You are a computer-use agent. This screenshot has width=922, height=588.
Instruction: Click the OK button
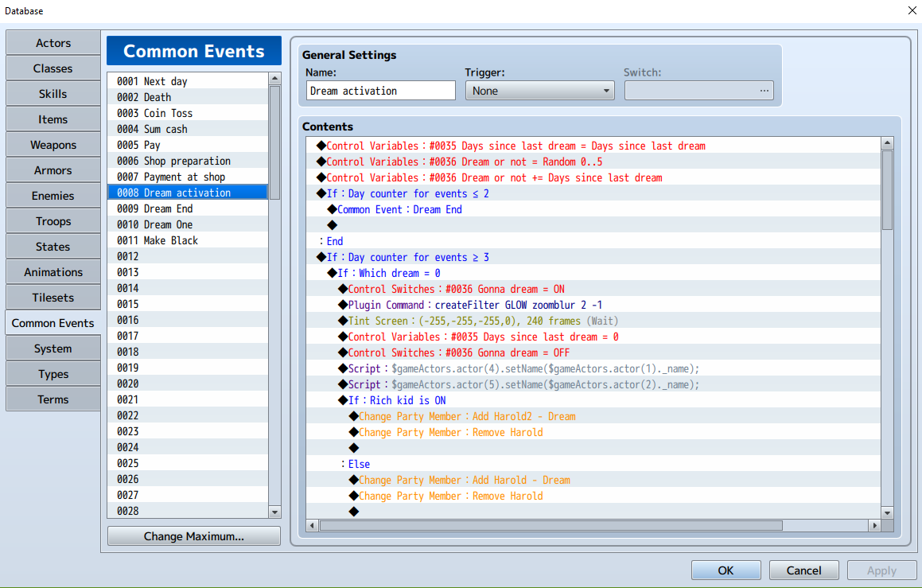(x=726, y=570)
